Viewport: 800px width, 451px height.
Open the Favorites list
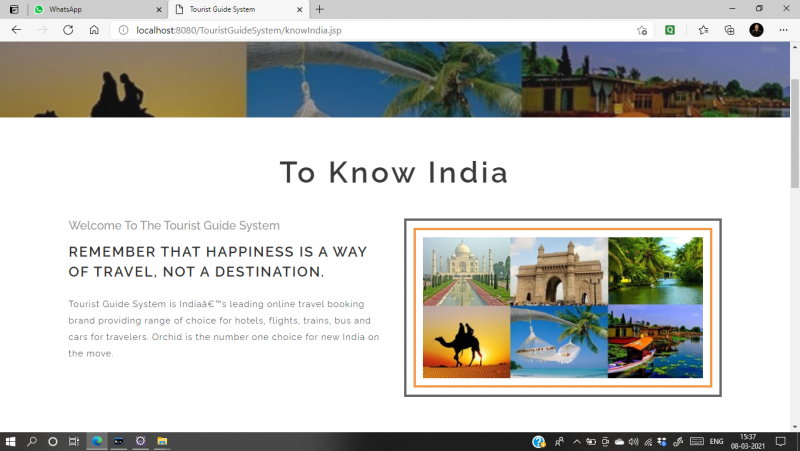point(704,30)
